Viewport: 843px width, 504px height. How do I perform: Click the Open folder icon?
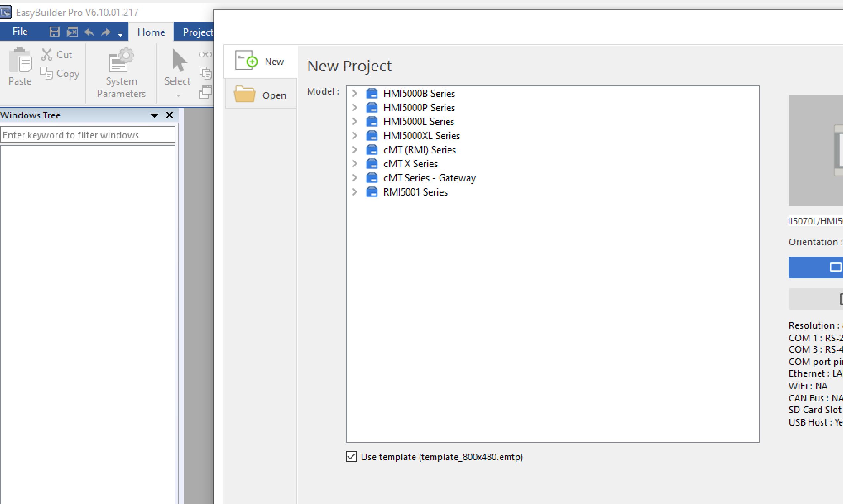click(244, 94)
